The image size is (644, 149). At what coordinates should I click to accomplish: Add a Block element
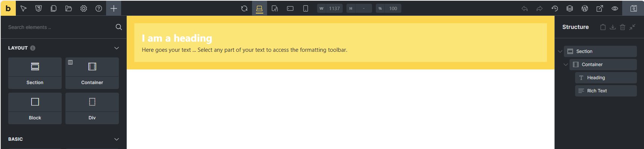(x=35, y=108)
